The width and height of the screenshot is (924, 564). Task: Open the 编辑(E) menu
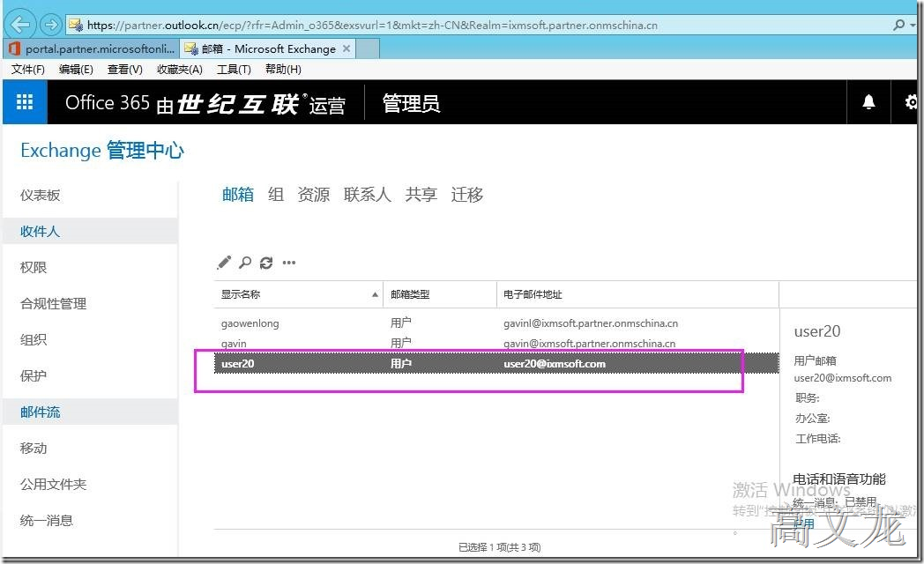click(76, 70)
